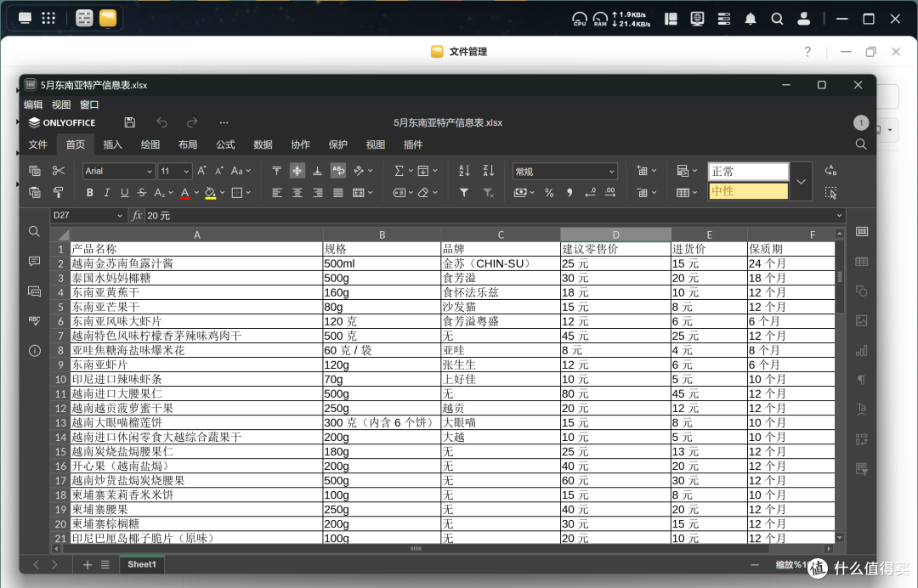Screen dimensions: 918x588
Task: Increase decimal places
Action: (x=610, y=193)
